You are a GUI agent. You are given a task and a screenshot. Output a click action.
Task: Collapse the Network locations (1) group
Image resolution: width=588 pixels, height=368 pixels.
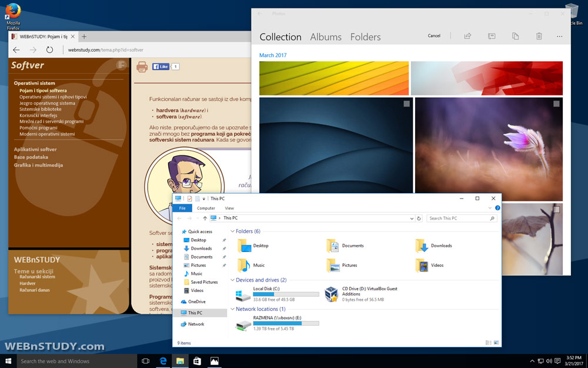click(x=232, y=309)
